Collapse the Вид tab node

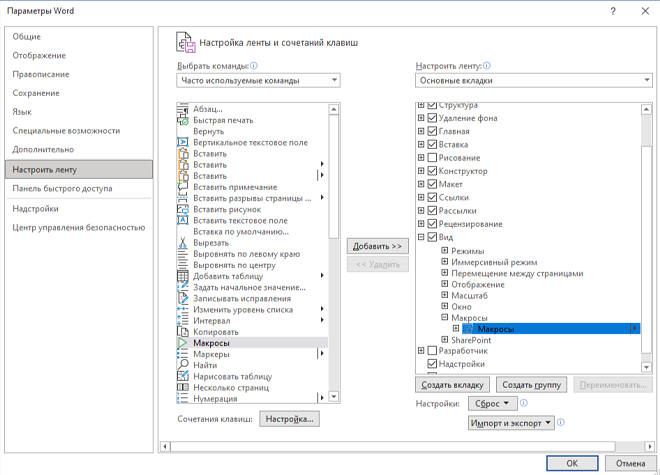(421, 237)
